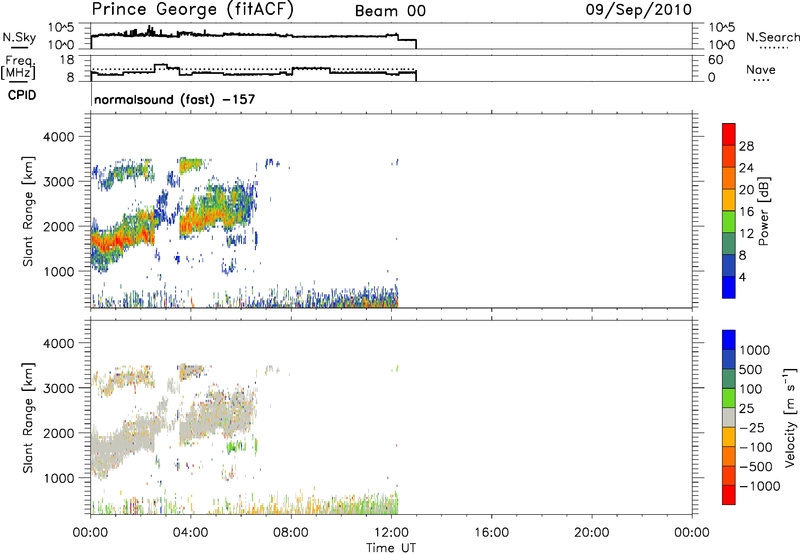800x554 pixels.
Task: Click the "Slant Range [km]" label of the velocity panel
Action: coord(28,417)
